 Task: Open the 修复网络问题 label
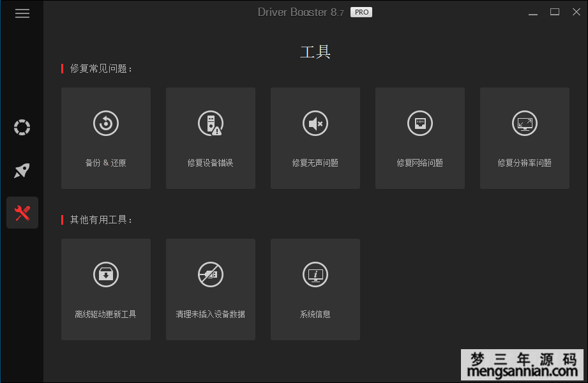[420, 163]
